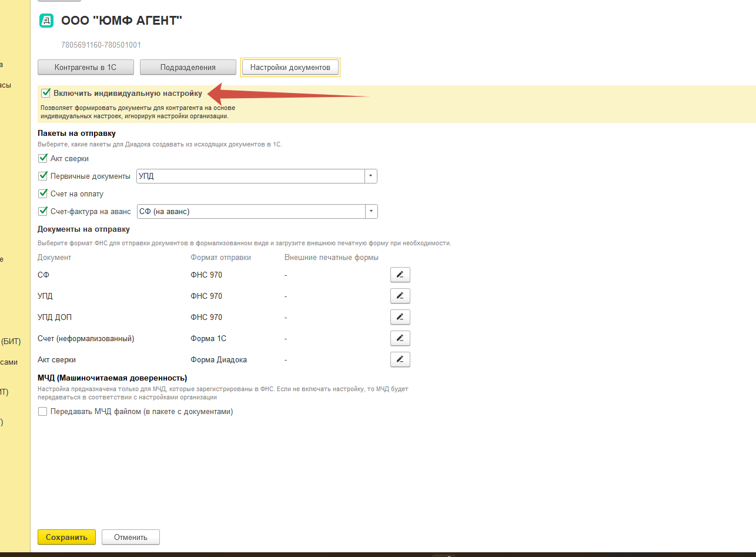Expand the Счет-фактура на аванс dropdown list

(x=371, y=211)
